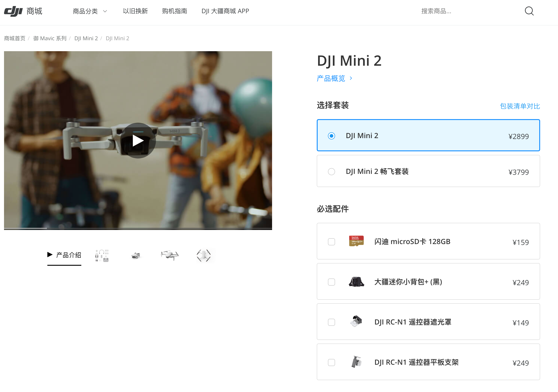Screen dimensions: 558x392
Task: Switch to the 产品介绍 tab
Action: [64, 255]
